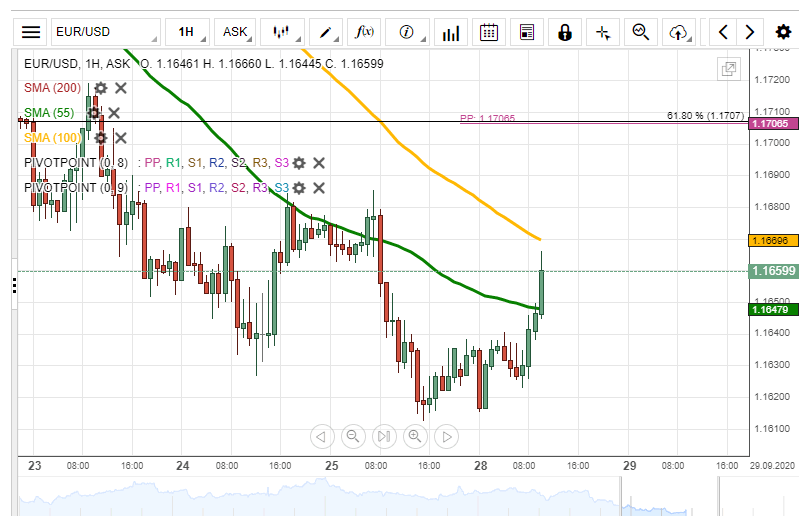Click the 28 date label on time axis
Screen dimensions: 803x520
tap(480, 466)
